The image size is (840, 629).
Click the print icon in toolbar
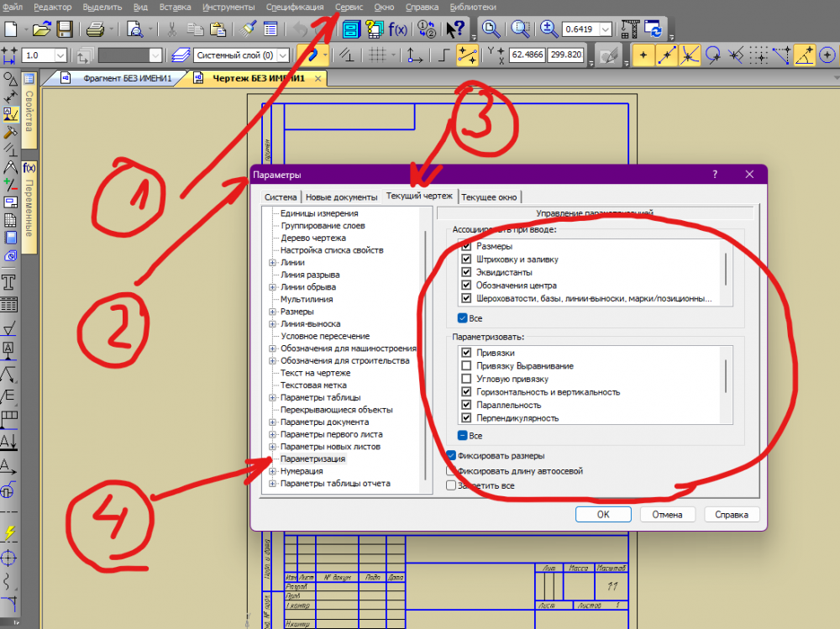(94, 28)
